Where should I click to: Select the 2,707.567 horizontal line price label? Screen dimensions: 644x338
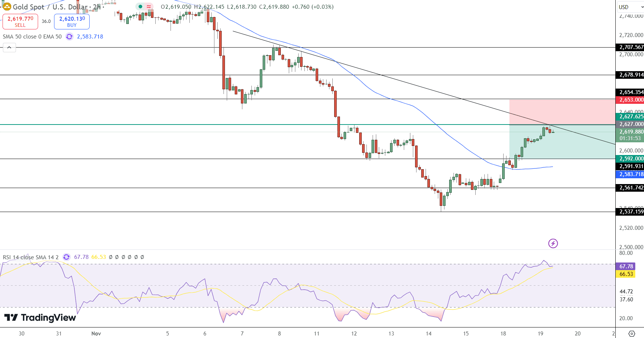click(630, 47)
